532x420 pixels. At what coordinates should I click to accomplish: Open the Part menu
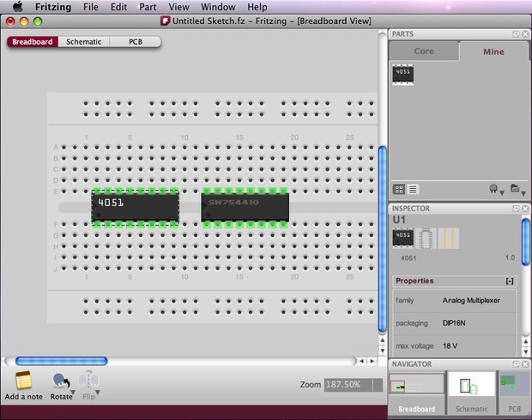tap(148, 7)
